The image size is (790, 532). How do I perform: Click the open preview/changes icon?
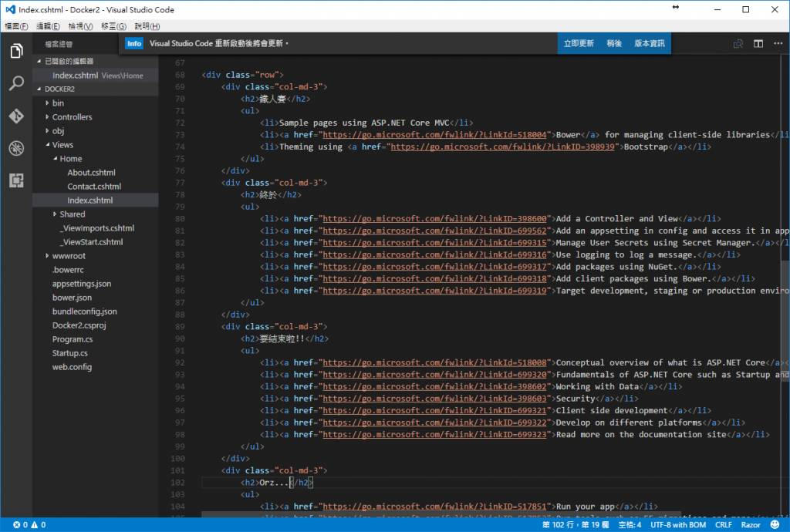(x=738, y=44)
